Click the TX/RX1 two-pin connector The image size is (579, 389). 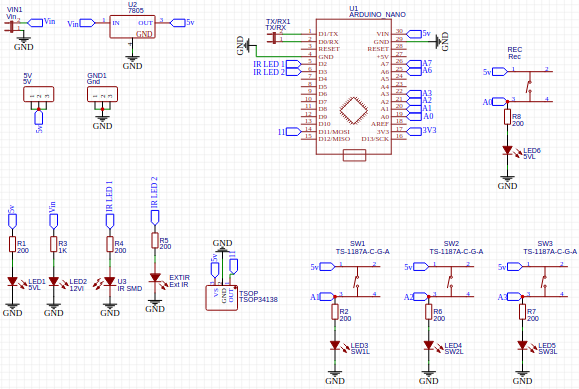[273, 37]
